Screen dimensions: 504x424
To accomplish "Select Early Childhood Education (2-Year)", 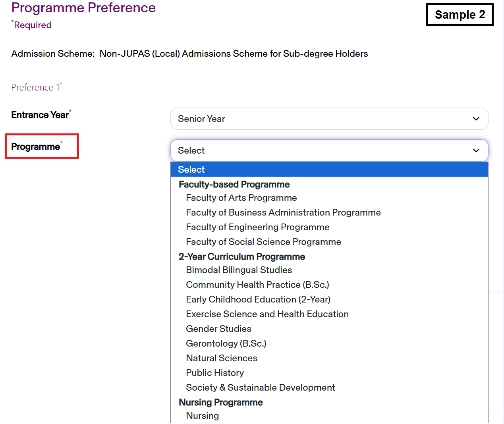I will point(258,299).
